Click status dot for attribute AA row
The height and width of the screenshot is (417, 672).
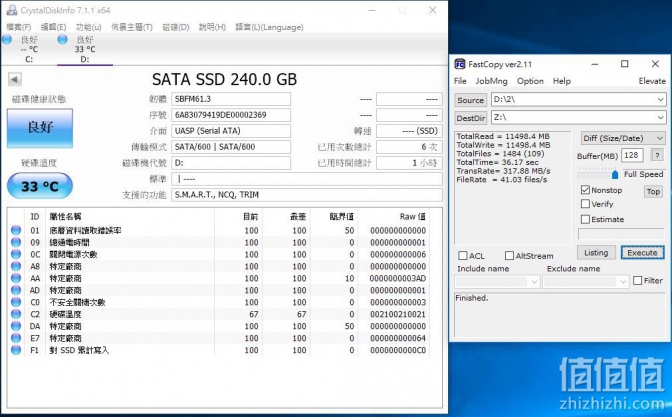point(16,278)
